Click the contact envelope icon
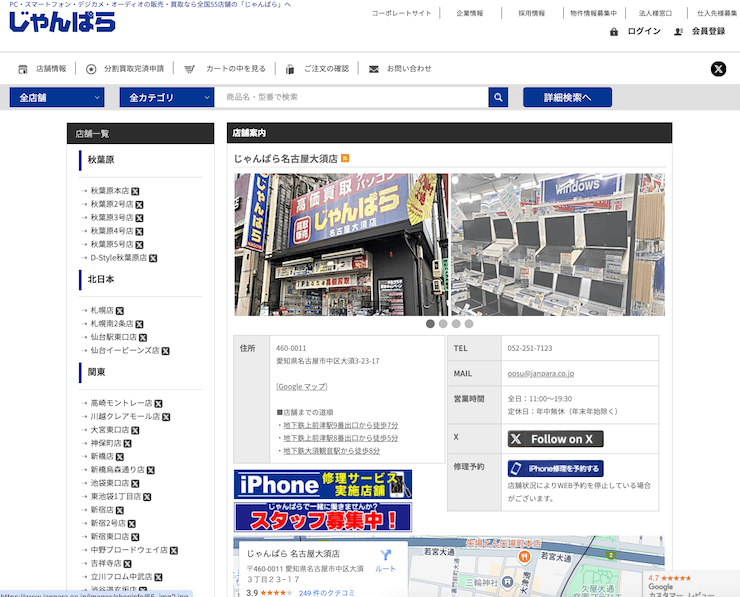 tap(373, 69)
